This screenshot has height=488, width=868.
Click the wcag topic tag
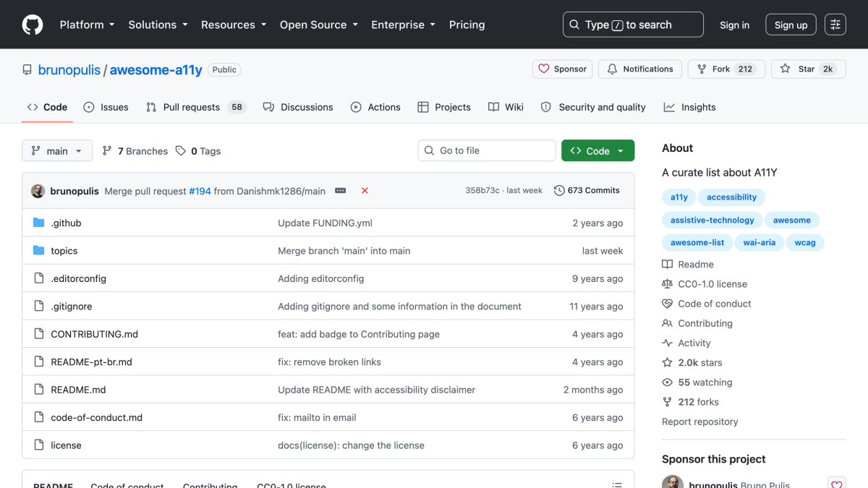coord(805,243)
